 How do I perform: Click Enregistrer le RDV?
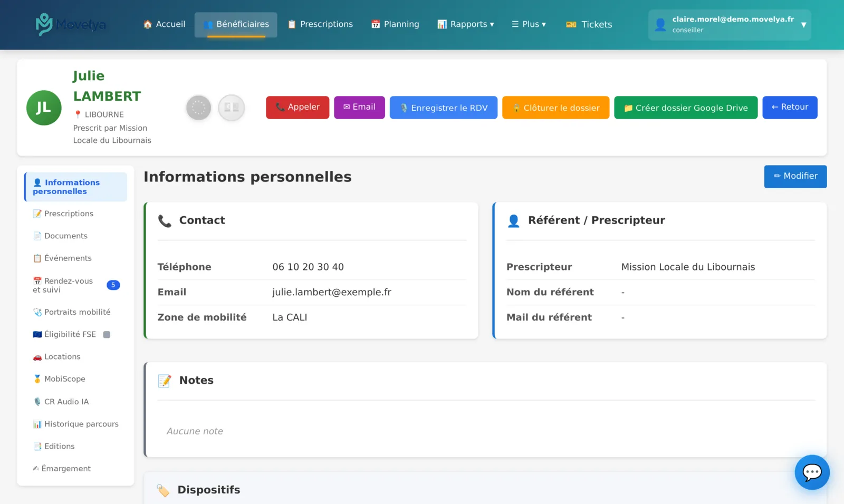point(444,108)
